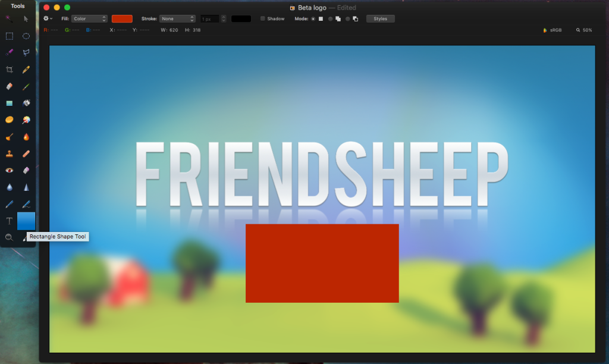Select the Pencil tool
Image resolution: width=609 pixels, height=364 pixels.
tap(26, 70)
